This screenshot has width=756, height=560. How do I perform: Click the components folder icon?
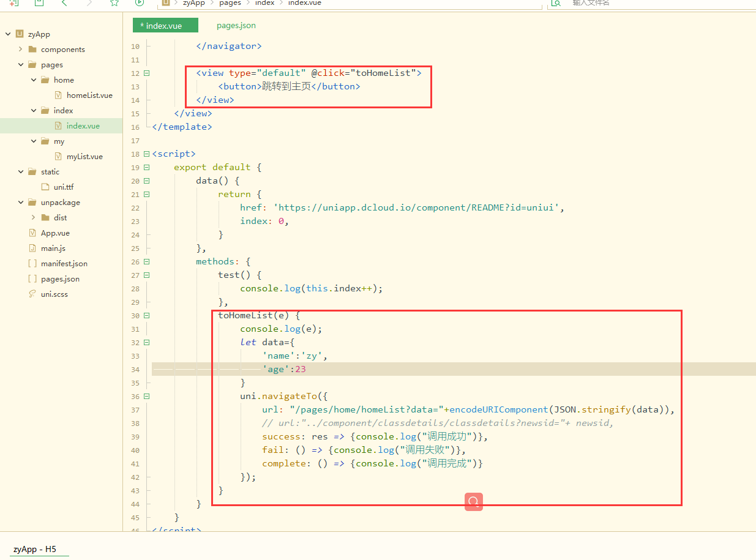(32, 50)
